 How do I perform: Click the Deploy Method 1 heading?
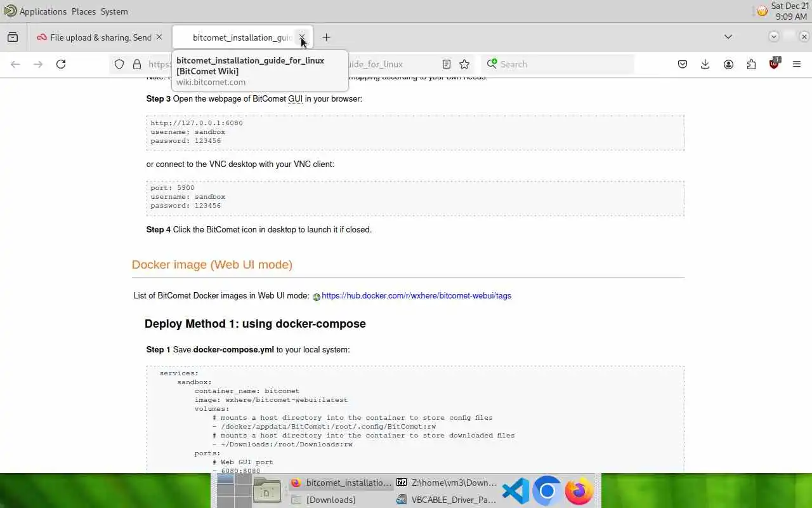[255, 324]
